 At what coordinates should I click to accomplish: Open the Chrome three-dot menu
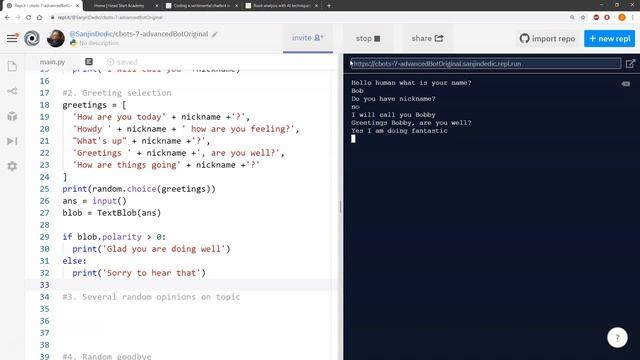point(633,18)
